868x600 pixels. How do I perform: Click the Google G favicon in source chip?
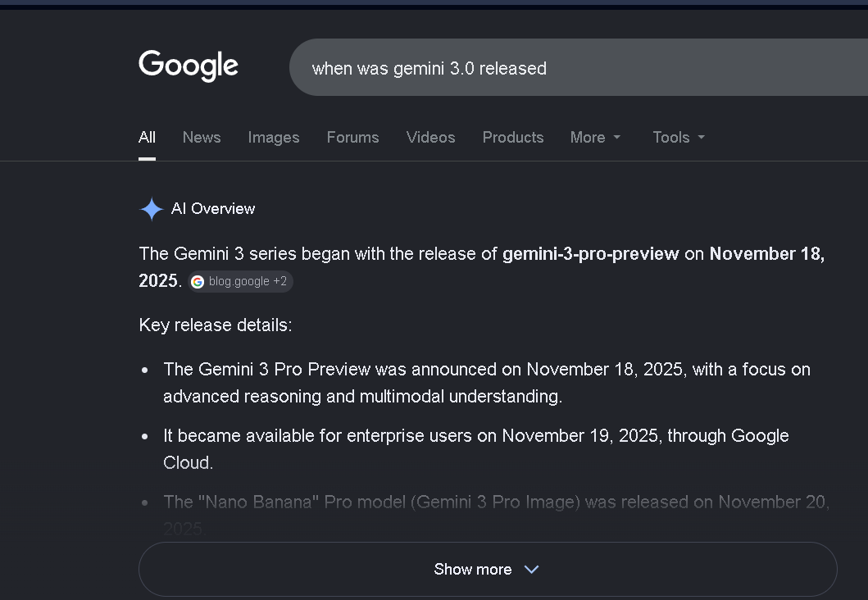click(x=198, y=282)
